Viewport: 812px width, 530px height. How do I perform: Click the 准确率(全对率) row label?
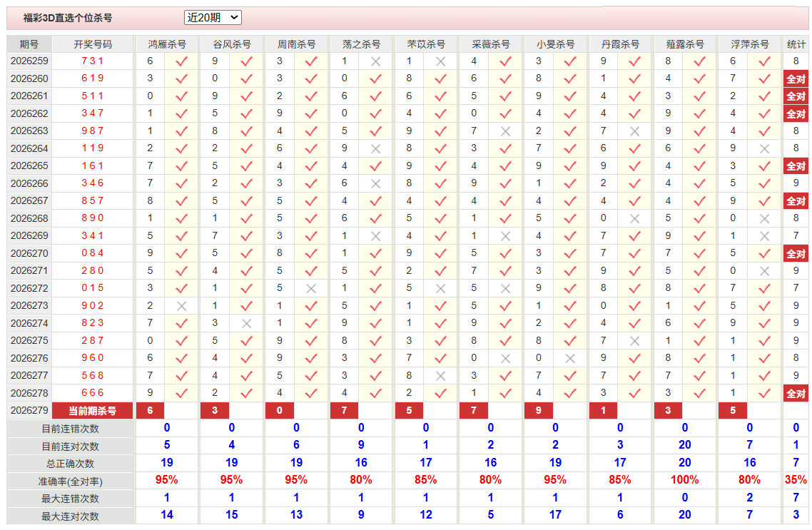coord(71,482)
